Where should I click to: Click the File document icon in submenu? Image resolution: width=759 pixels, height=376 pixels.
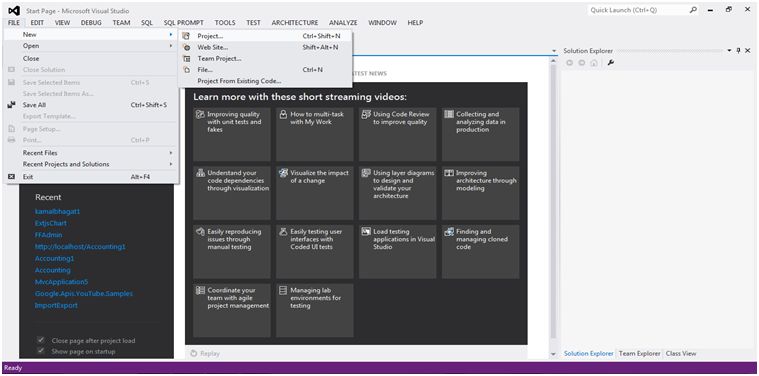[x=186, y=70]
